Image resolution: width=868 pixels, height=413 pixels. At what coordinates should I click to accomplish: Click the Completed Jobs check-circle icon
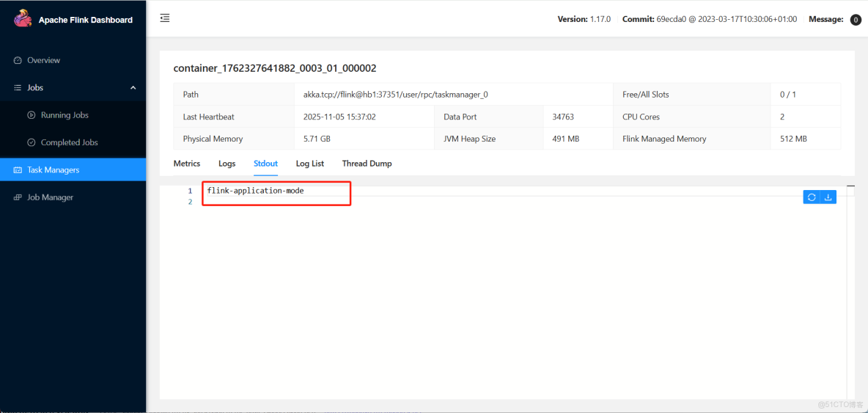pos(31,143)
